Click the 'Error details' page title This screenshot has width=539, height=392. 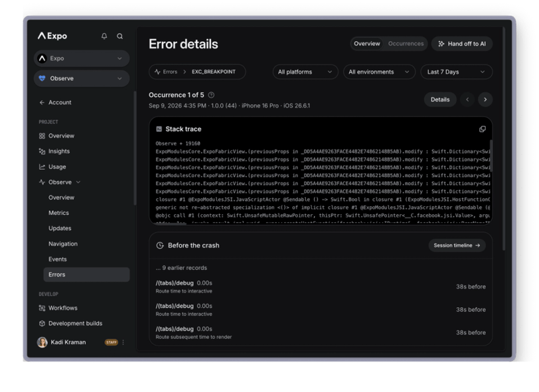[x=183, y=44]
